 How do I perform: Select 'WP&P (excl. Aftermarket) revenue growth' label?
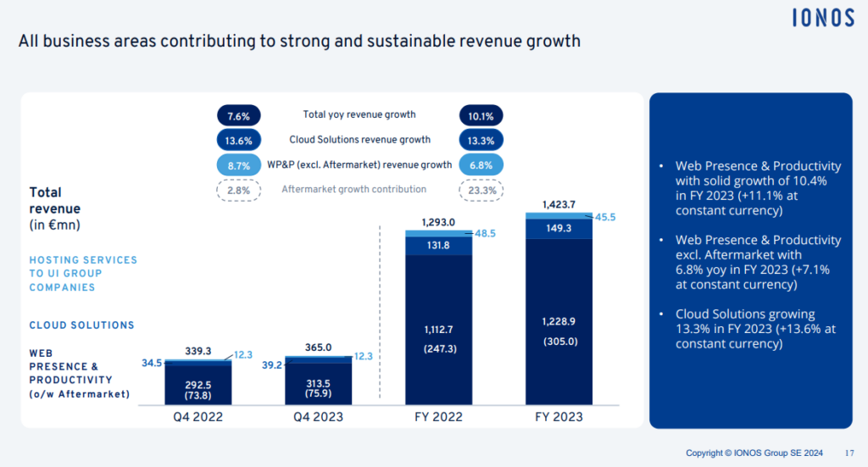[x=359, y=164]
